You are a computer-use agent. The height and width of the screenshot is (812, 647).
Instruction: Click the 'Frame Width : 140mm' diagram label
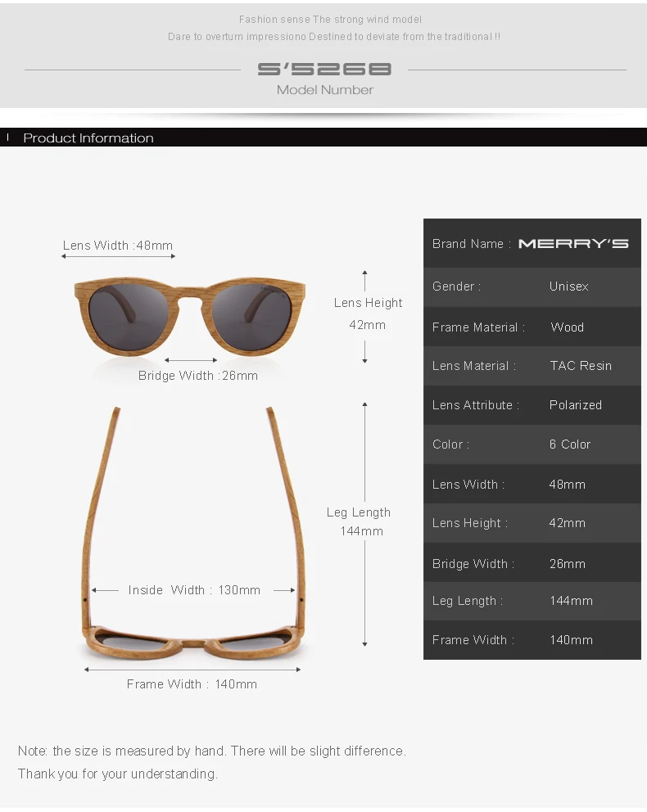(192, 684)
